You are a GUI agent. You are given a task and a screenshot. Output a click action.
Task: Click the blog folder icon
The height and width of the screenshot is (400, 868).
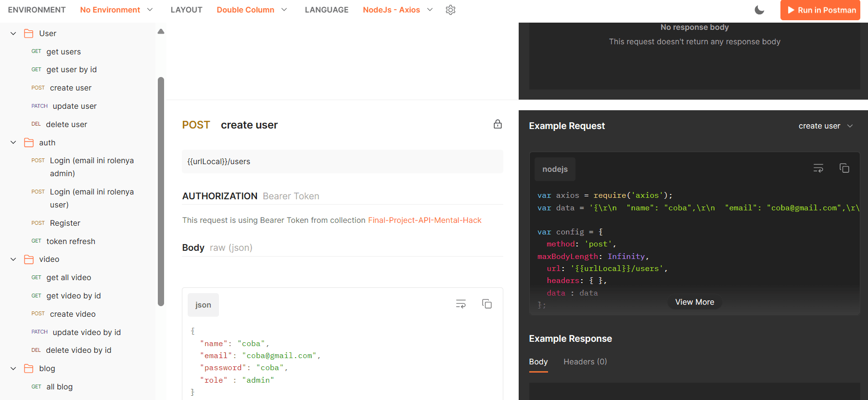pyautogui.click(x=29, y=368)
